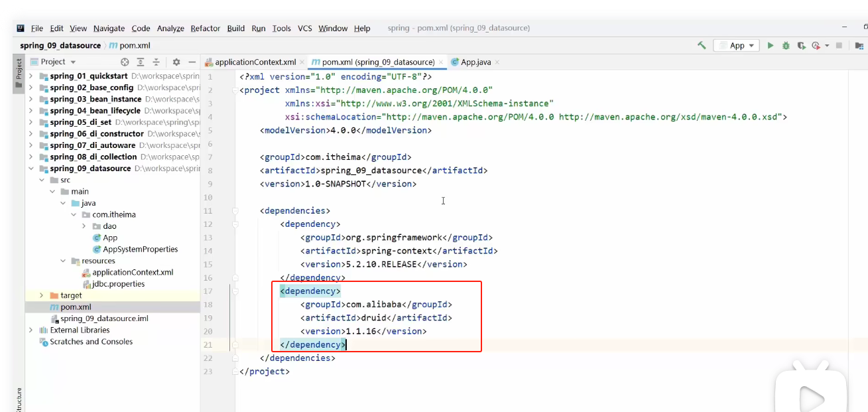Expand External Libraries node
The width and height of the screenshot is (868, 412).
[x=31, y=330]
